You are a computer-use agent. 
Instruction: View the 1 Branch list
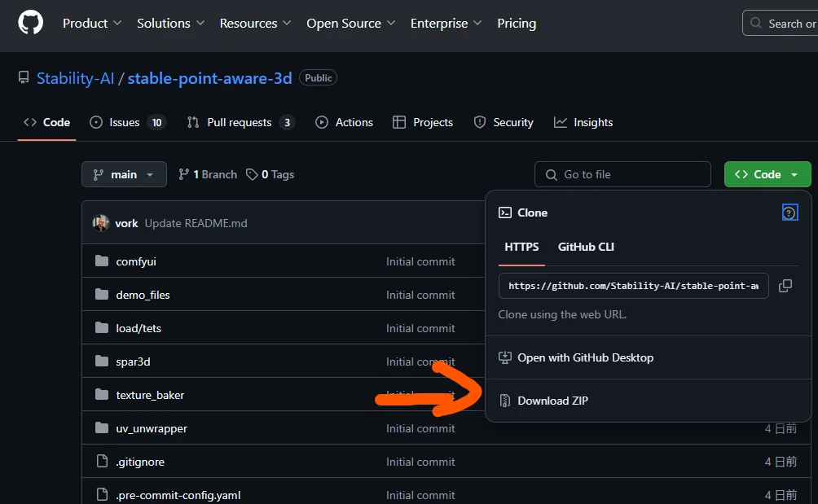click(208, 174)
